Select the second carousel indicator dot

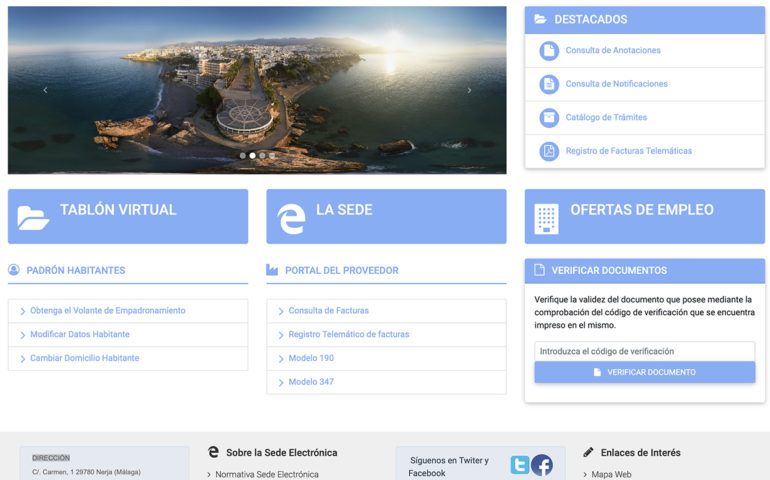tap(252, 155)
